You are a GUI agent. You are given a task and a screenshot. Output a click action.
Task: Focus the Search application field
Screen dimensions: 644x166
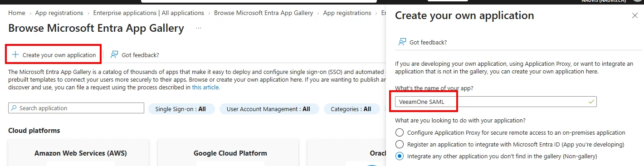[x=76, y=108]
